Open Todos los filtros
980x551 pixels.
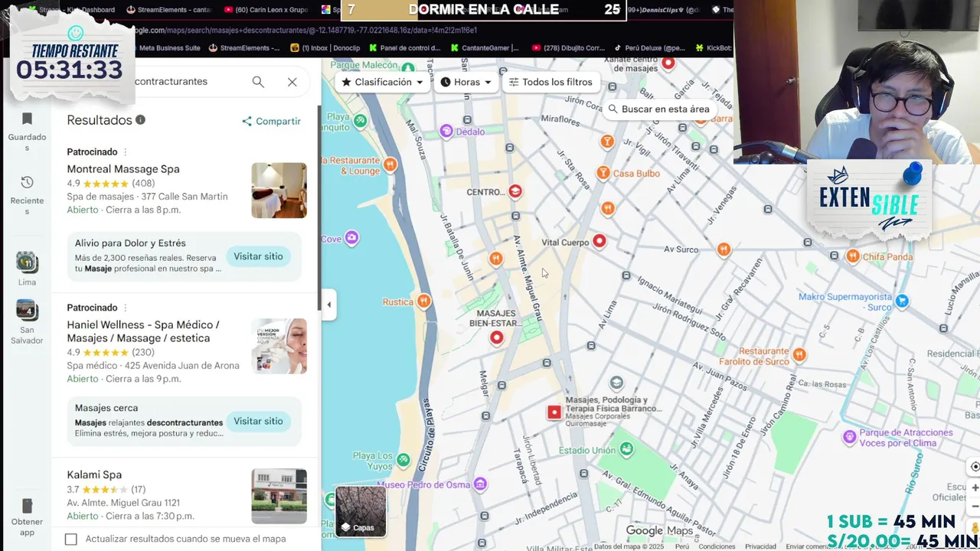(x=550, y=82)
